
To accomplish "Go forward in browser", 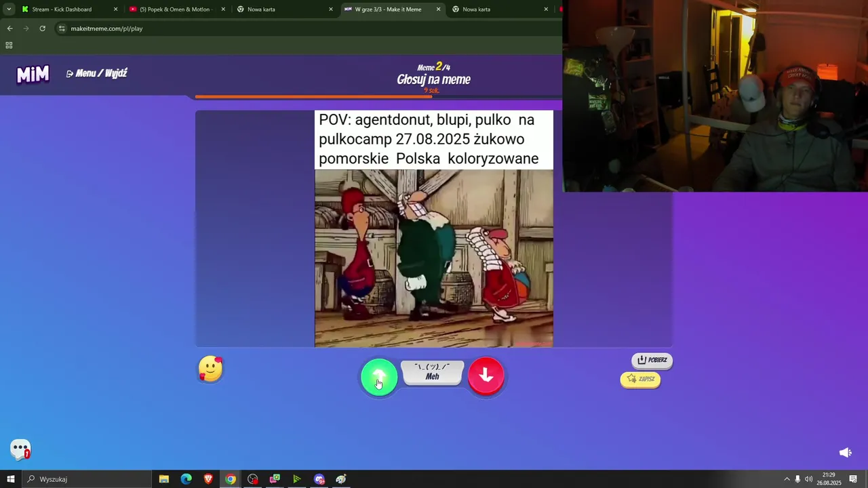I will 26,28.
